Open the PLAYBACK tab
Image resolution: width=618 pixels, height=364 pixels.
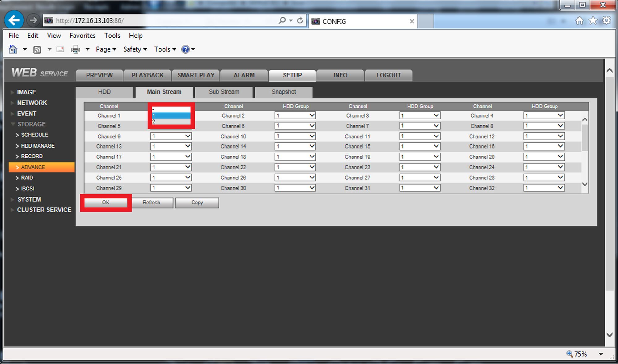pyautogui.click(x=147, y=75)
